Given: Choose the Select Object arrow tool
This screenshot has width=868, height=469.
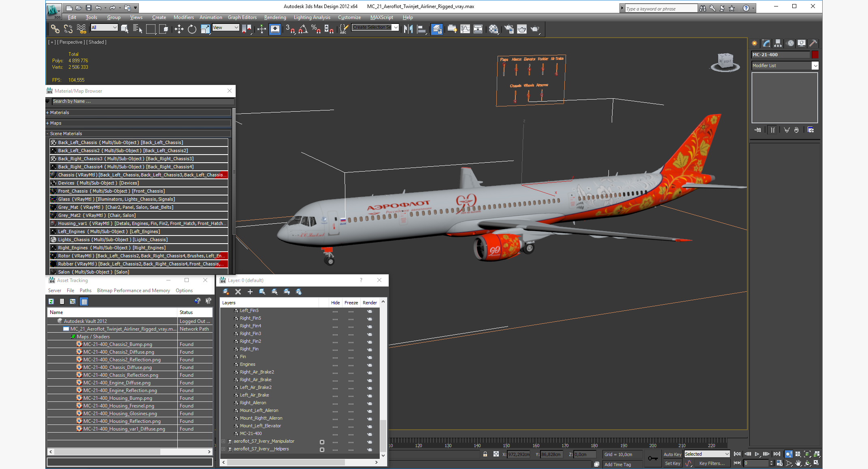Looking at the screenshot, I should (125, 29).
